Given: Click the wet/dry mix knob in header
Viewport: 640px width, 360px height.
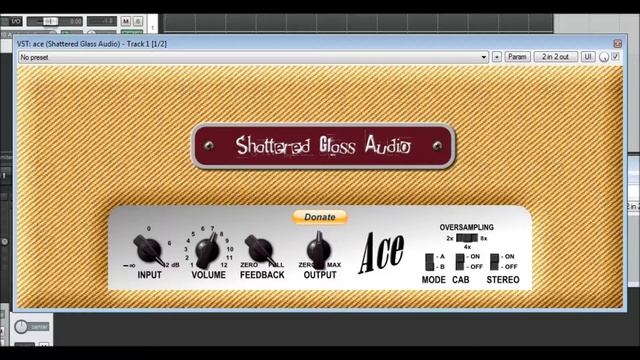Looking at the screenshot, I should tap(604, 58).
